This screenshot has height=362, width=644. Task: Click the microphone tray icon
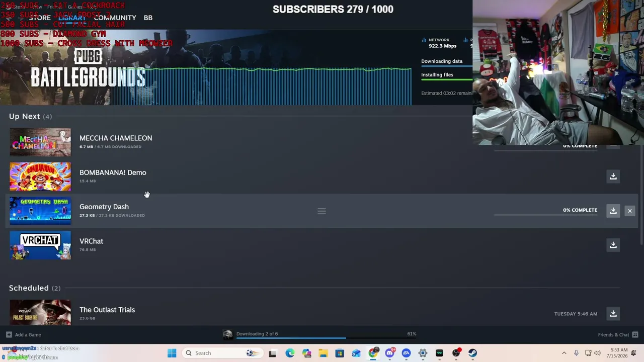tap(576, 353)
